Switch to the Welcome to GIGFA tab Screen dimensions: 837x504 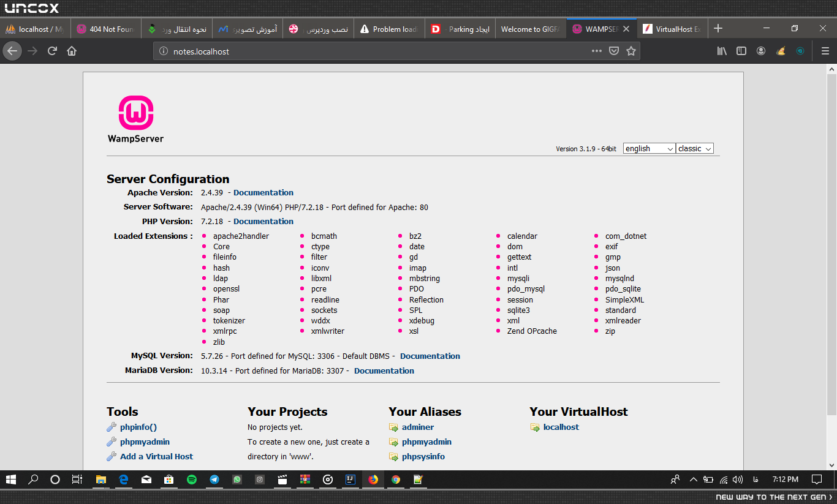[531, 29]
